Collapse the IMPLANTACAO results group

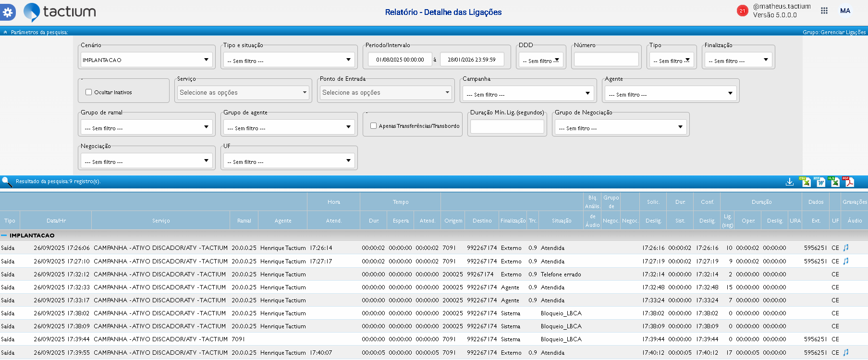(x=4, y=236)
